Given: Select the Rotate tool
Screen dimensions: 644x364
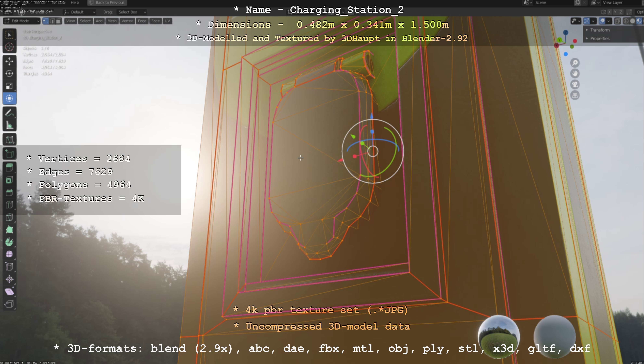Looking at the screenshot, I should point(9,73).
